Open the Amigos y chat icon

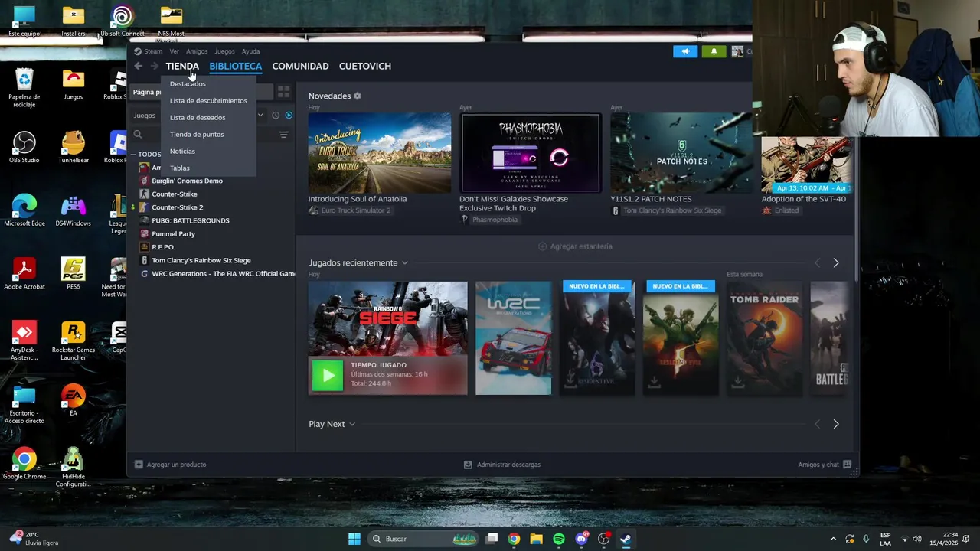coord(847,465)
